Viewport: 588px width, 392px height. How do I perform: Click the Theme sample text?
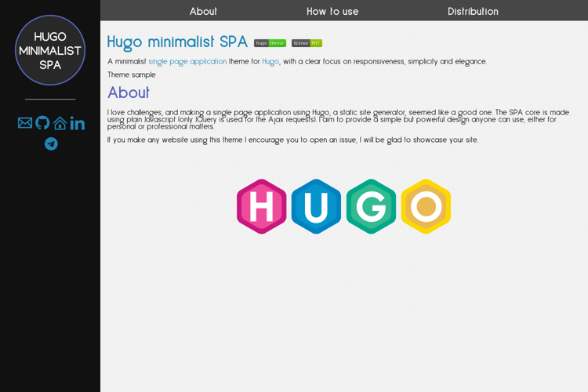tap(131, 74)
